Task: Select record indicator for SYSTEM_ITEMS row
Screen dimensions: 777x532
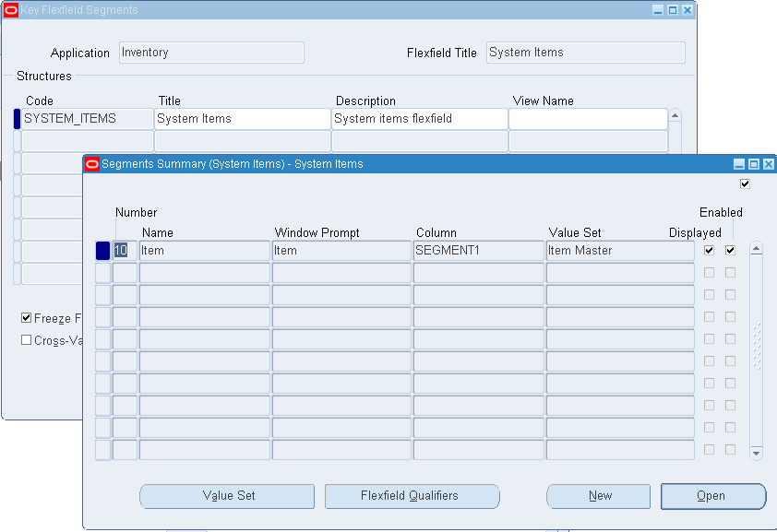Action: click(x=17, y=119)
